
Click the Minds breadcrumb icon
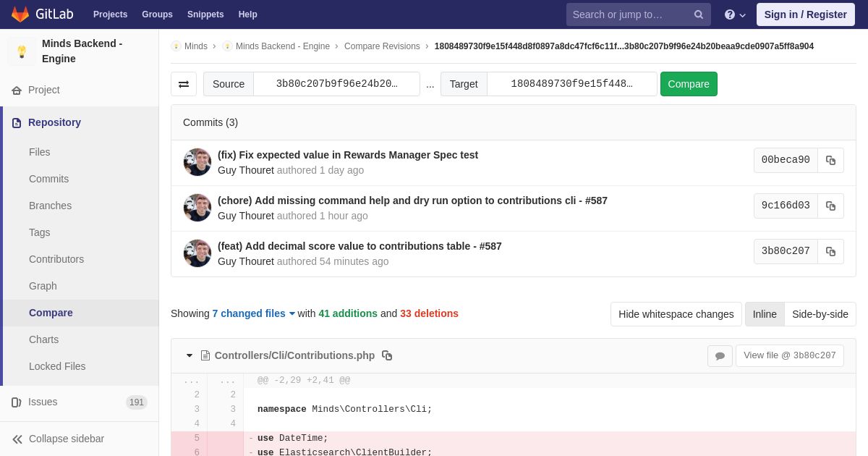tap(176, 46)
